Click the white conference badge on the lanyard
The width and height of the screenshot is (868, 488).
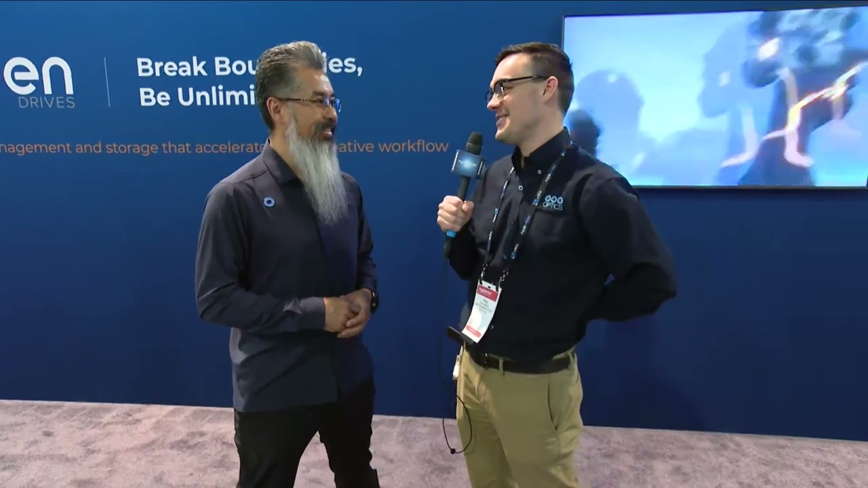(x=482, y=312)
